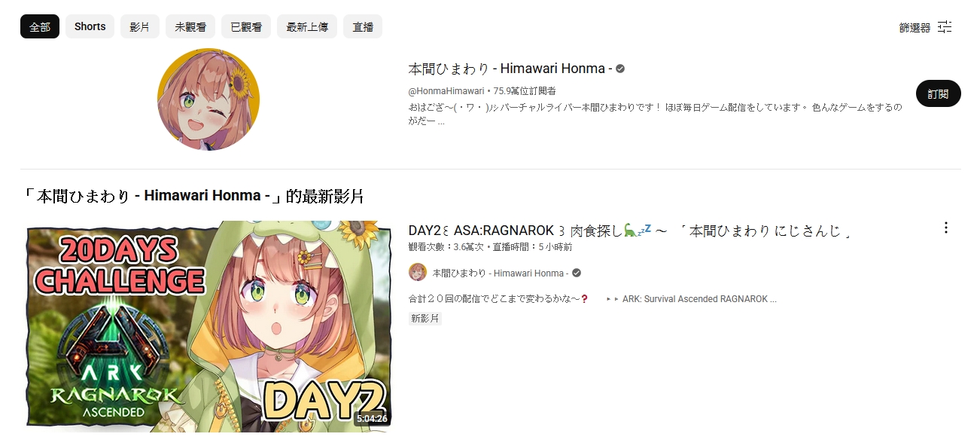Select the 直播 filter chip
The image size is (980, 443).
(363, 26)
